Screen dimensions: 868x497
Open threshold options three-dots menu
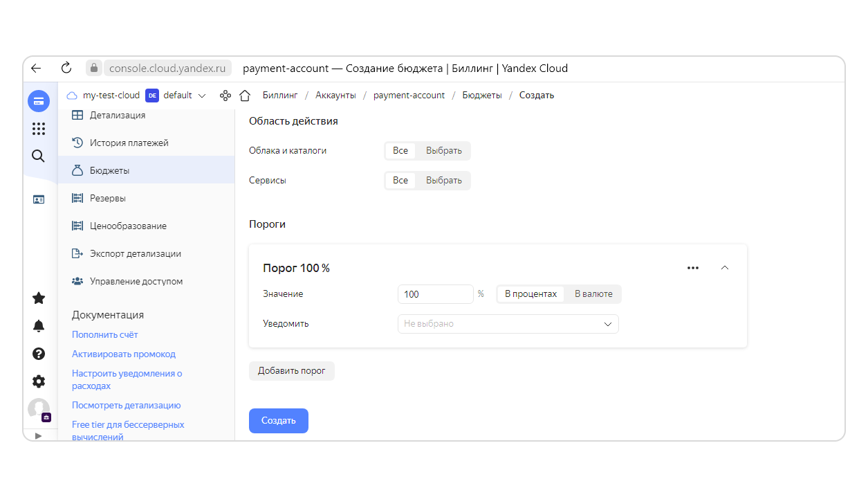click(x=693, y=268)
